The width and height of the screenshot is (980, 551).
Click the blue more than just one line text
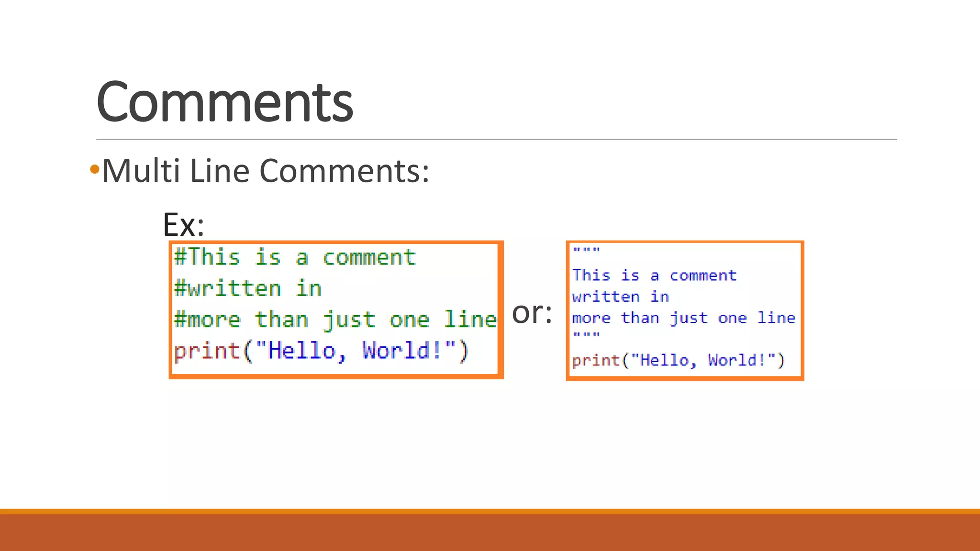click(683, 318)
